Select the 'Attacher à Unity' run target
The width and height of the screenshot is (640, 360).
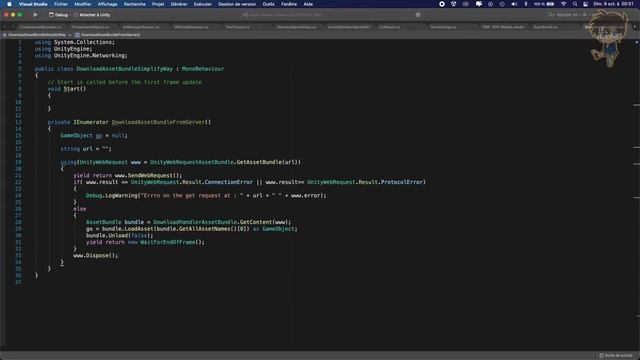tap(92, 15)
